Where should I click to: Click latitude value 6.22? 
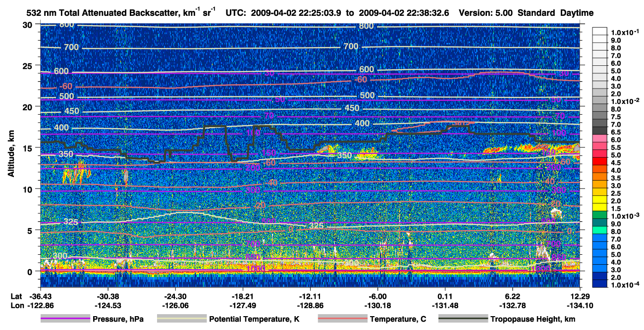(513, 296)
